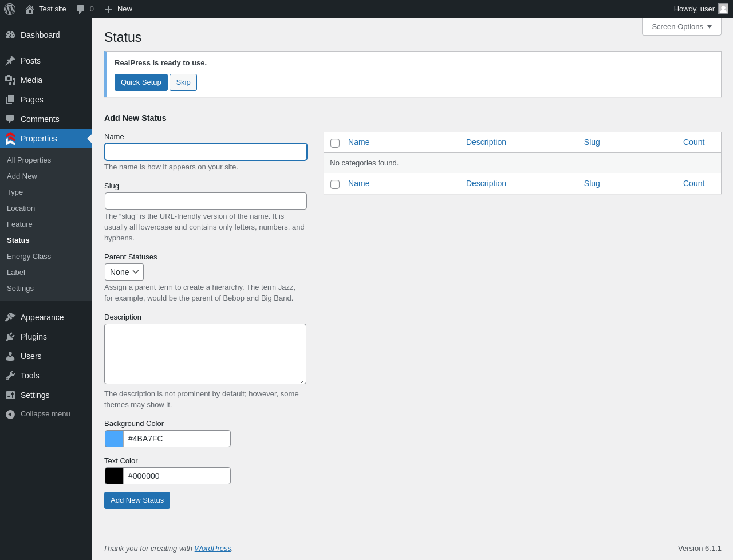Tick the select-all checkbox in table header

335,143
